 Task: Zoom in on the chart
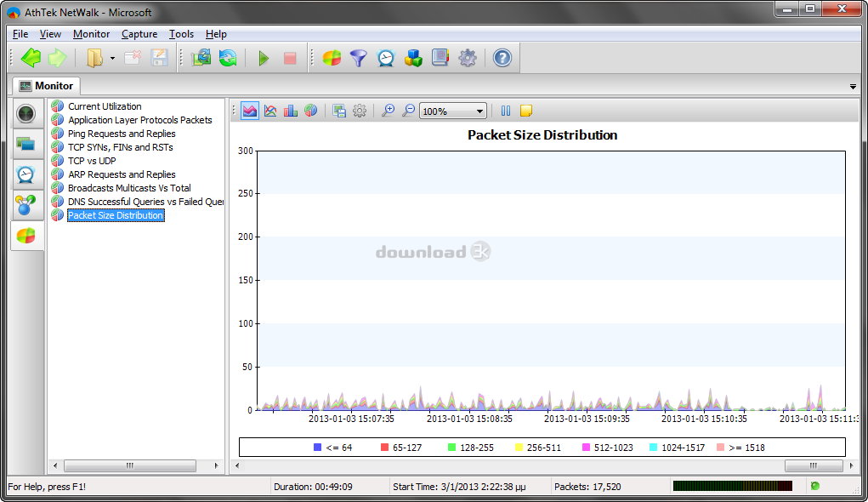coord(388,111)
